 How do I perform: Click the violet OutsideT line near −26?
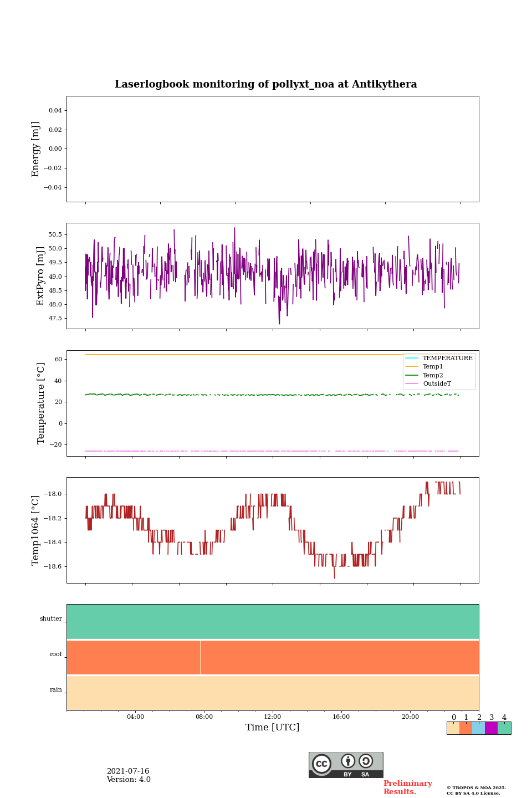(x=272, y=451)
